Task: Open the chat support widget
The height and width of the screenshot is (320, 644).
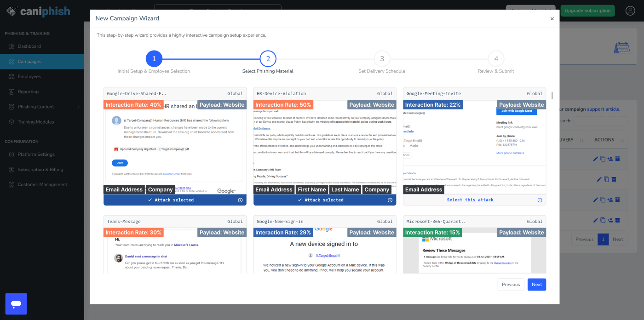Action: click(16, 304)
